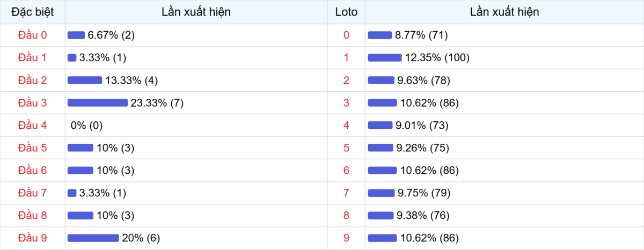This screenshot has height=250, width=644.
Task: Select Loto number 3 label
Action: (x=346, y=102)
